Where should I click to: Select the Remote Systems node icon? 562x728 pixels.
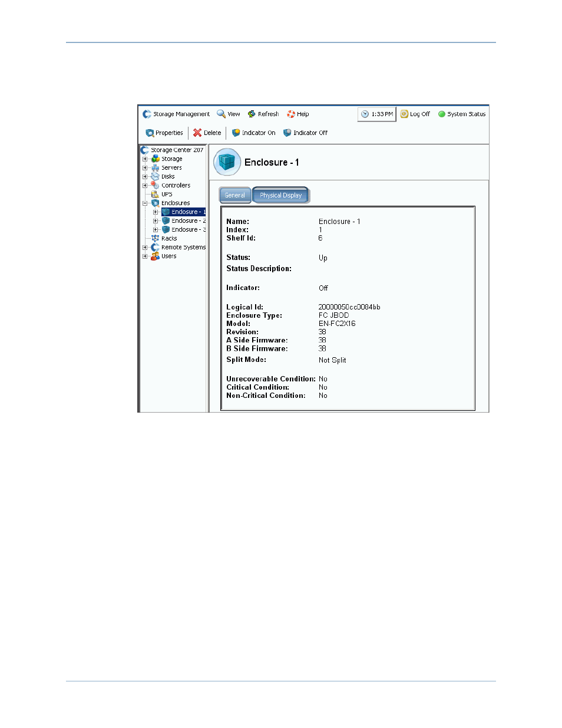pos(156,248)
